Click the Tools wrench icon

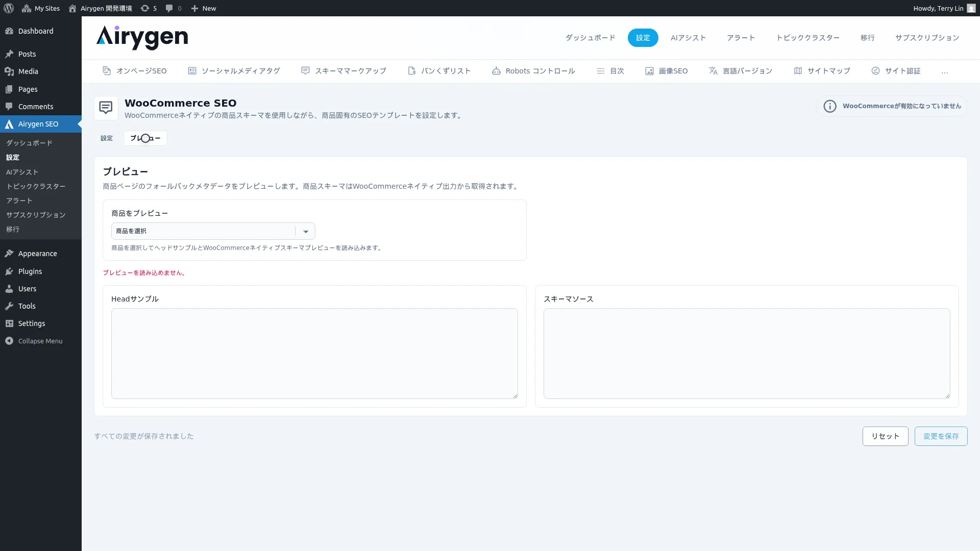pos(9,306)
